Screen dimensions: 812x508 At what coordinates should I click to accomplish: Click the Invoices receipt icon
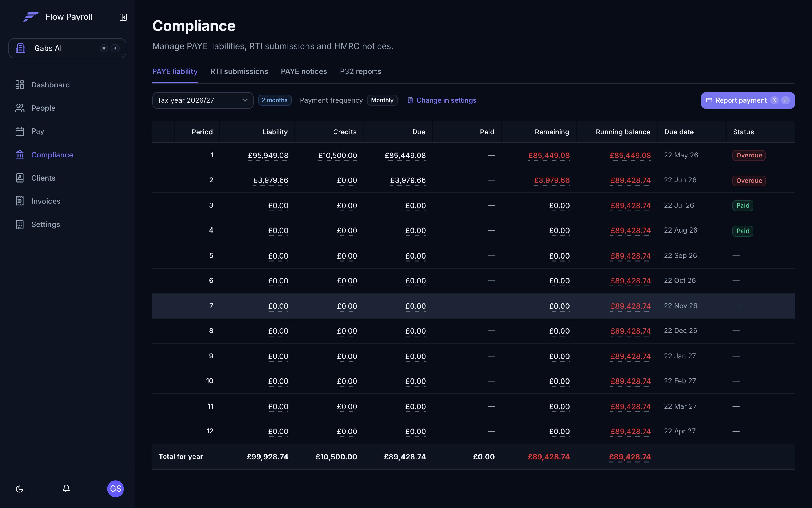point(20,201)
